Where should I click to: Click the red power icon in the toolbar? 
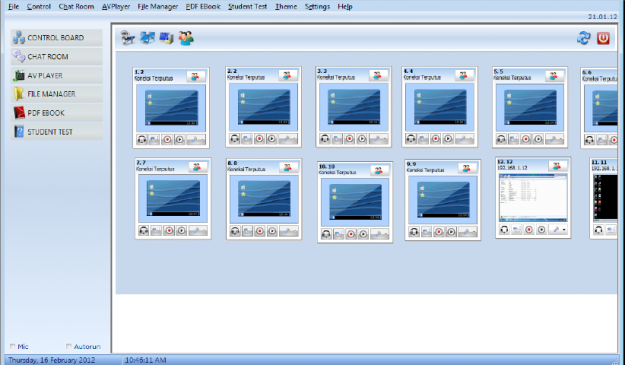click(x=603, y=38)
